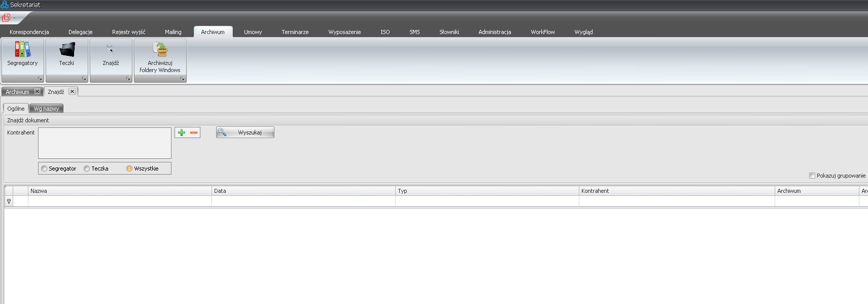The height and width of the screenshot is (304, 868).
Task: Switch to the Terminarze tab
Action: tap(295, 32)
